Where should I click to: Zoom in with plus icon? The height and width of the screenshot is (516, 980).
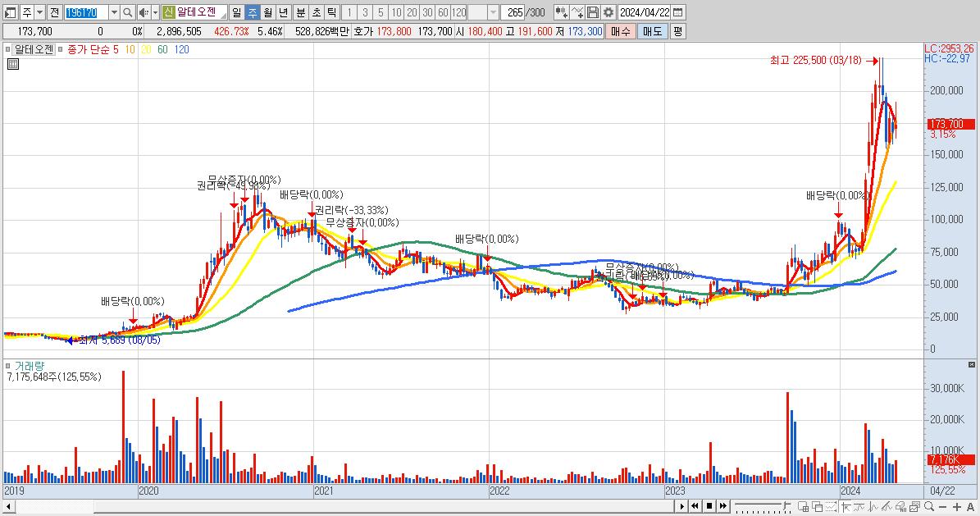tap(957, 507)
